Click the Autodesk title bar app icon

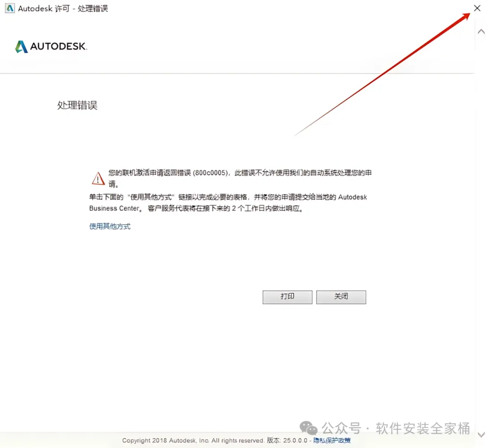(x=10, y=9)
